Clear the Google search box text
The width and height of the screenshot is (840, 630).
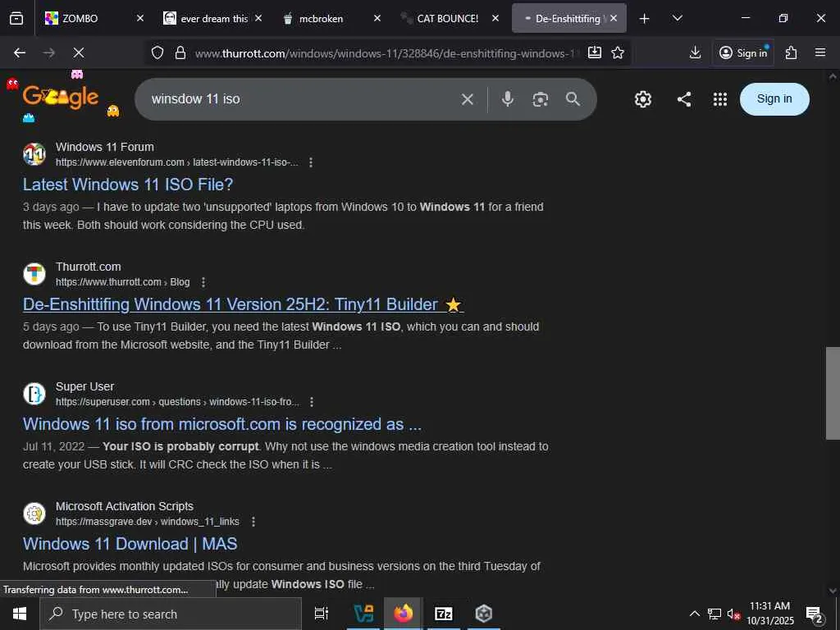(x=467, y=99)
